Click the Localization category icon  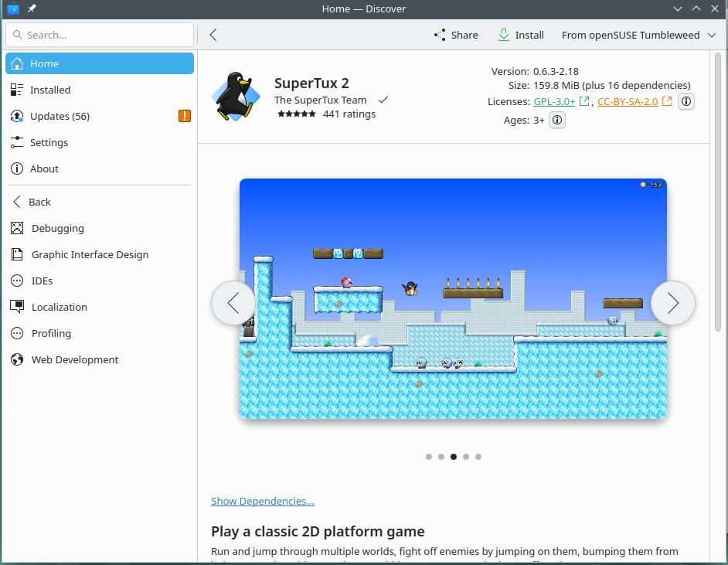tap(17, 307)
